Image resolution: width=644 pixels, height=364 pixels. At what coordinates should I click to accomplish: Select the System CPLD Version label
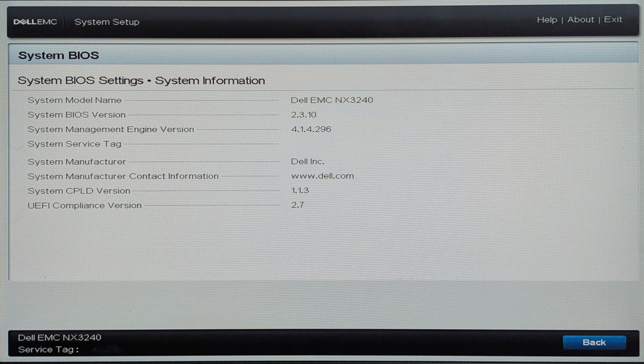pyautogui.click(x=79, y=191)
